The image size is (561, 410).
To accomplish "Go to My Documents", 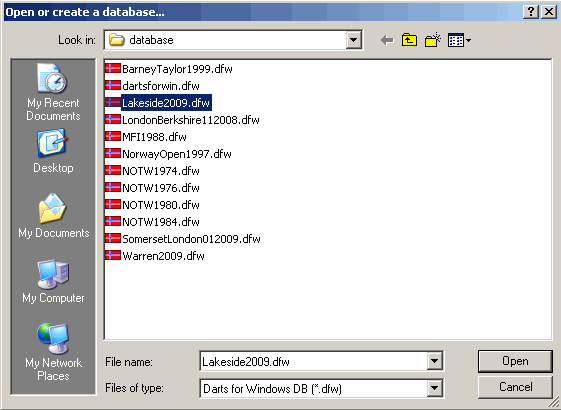I will click(x=54, y=216).
